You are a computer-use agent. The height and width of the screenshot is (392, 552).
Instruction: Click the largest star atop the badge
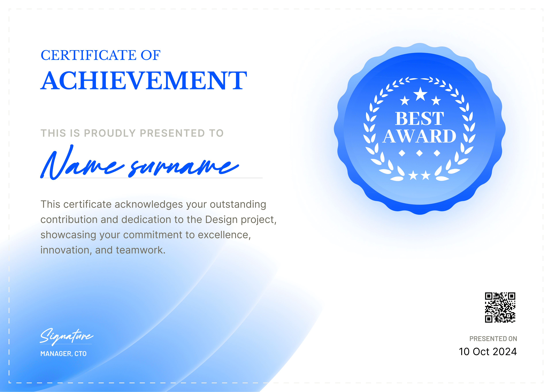(420, 94)
